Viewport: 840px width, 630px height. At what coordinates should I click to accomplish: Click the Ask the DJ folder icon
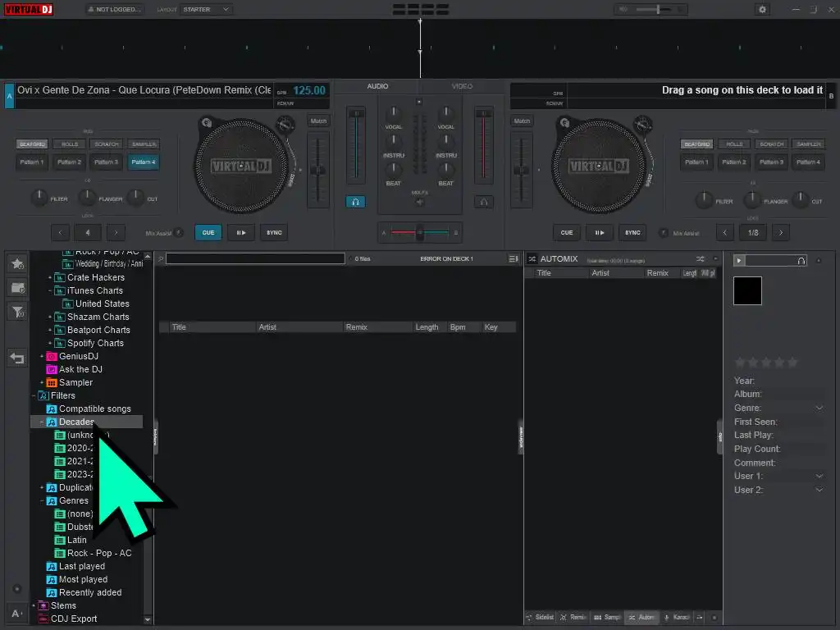(x=52, y=369)
